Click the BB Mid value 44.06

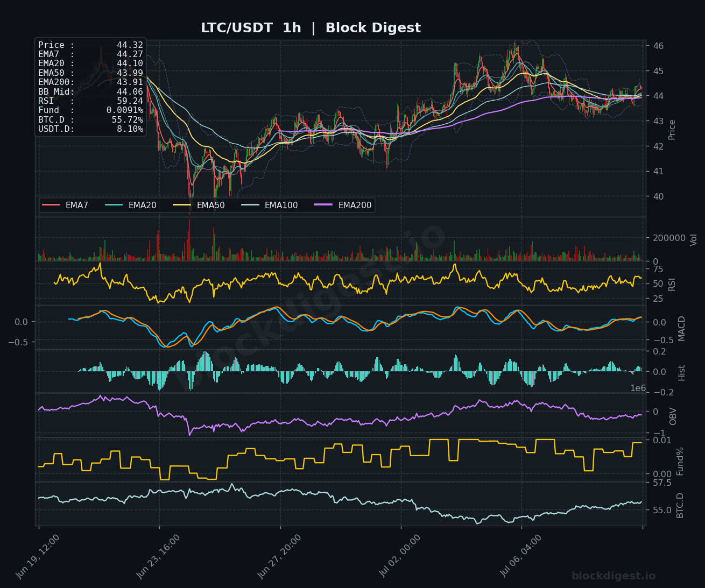point(130,91)
